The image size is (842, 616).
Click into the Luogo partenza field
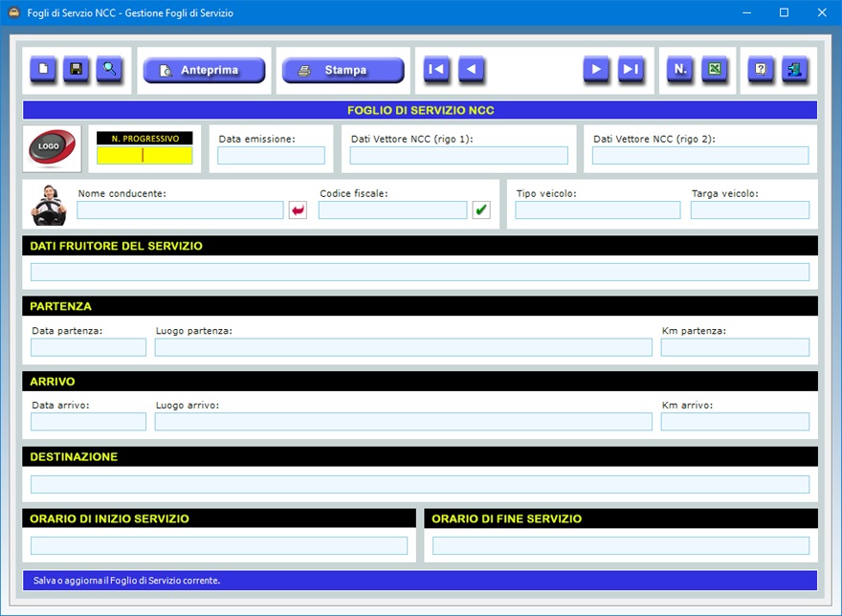tap(403, 347)
